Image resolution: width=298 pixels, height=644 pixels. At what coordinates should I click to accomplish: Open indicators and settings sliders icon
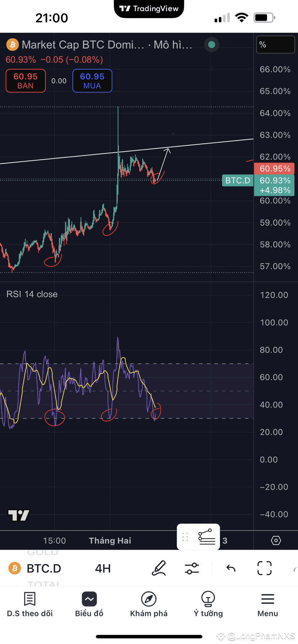[x=192, y=568]
